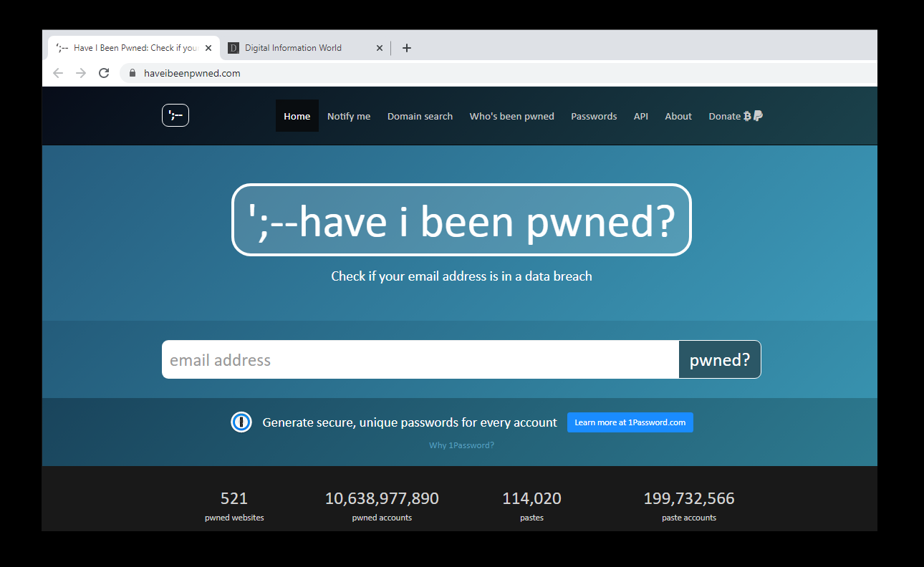924x567 pixels.
Task: Open the Notify me page
Action: click(x=349, y=116)
